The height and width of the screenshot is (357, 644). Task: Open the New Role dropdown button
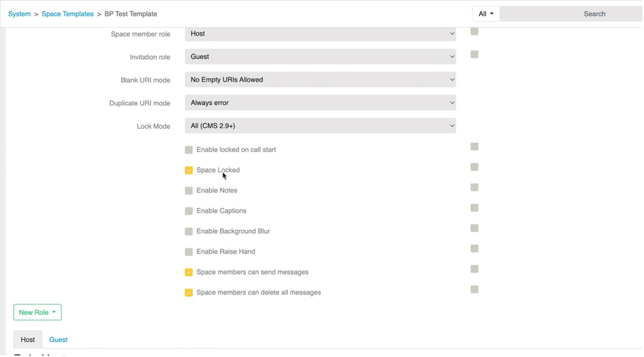pyautogui.click(x=38, y=312)
